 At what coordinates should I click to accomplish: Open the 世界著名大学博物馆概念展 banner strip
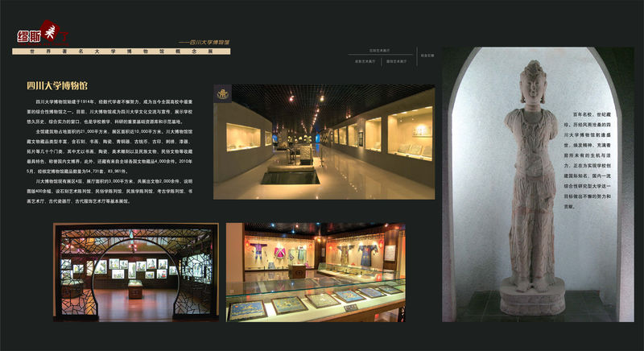tap(122, 52)
